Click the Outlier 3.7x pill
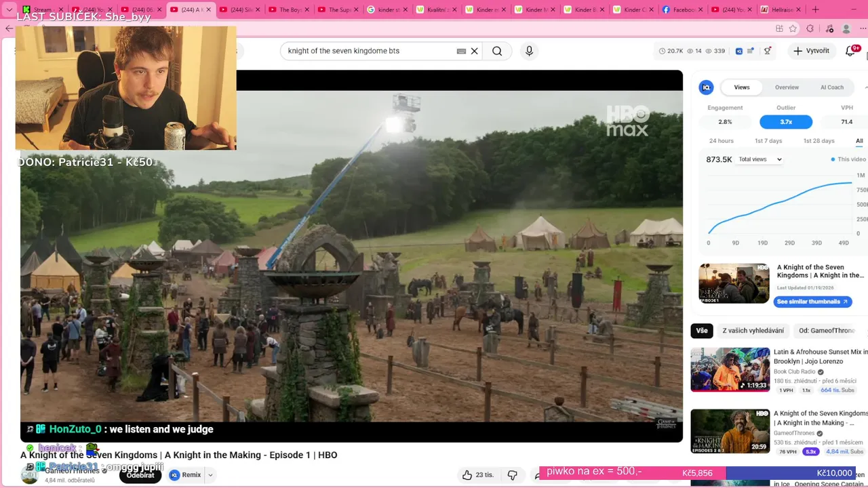This screenshot has height=488, width=868. coord(786,122)
